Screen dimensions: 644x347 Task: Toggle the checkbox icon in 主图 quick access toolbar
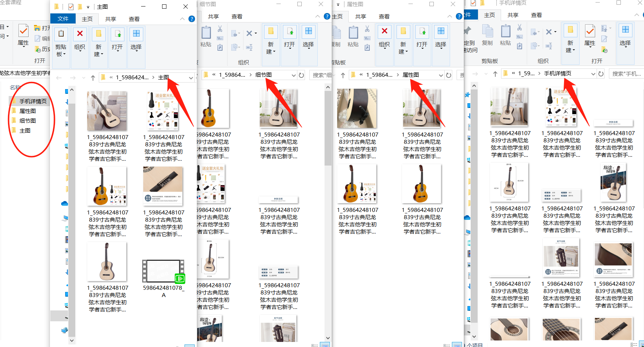coord(70,7)
